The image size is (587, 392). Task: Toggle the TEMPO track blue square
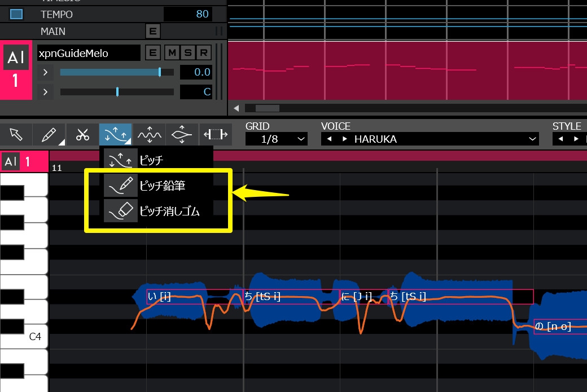click(16, 14)
